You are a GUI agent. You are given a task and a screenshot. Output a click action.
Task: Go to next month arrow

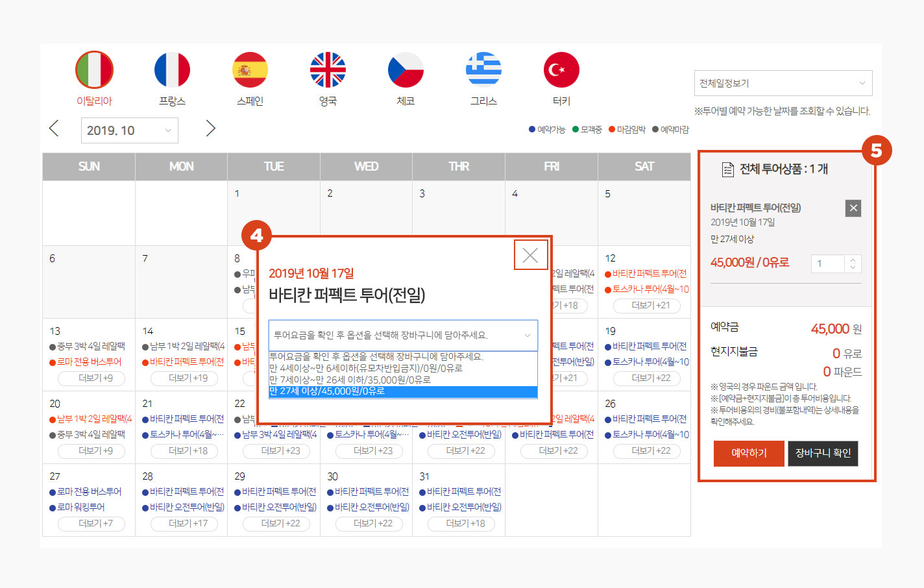[210, 129]
